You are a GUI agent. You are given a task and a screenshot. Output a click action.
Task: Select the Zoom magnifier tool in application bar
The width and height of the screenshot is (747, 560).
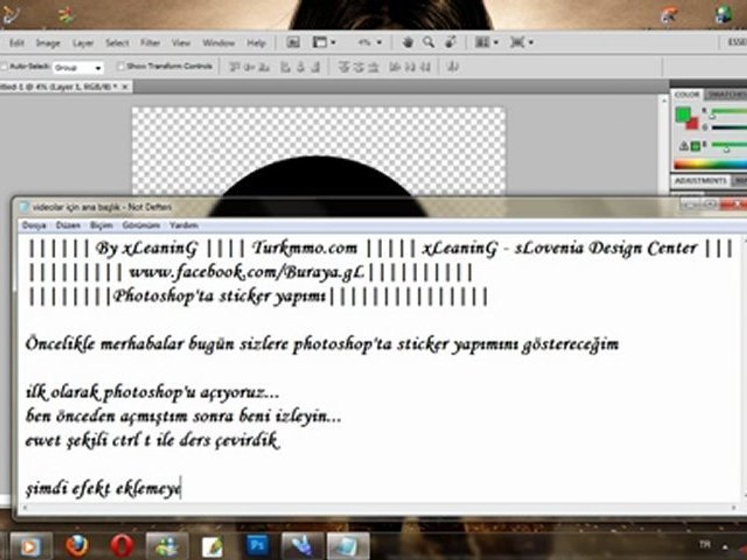pyautogui.click(x=428, y=43)
